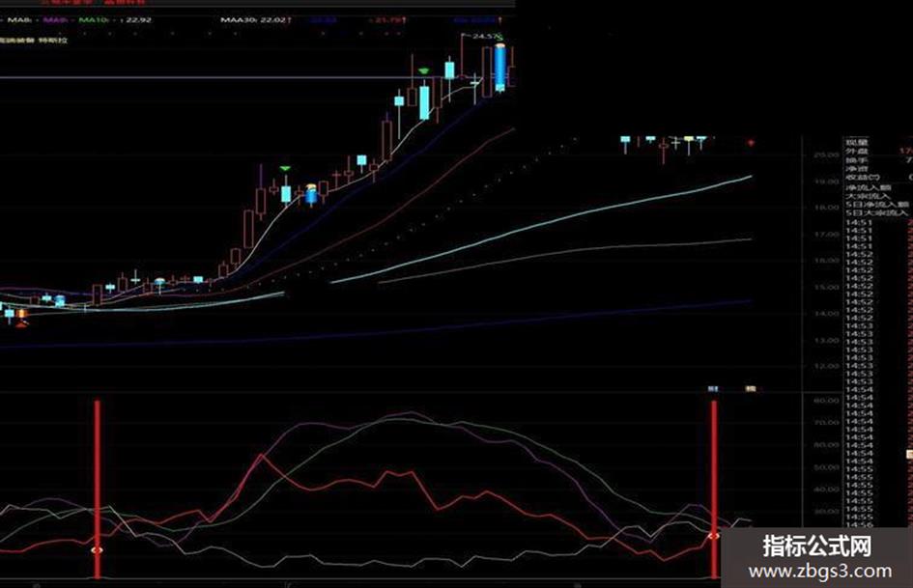Click the left red vertical signal bar in indicator pane
The width and height of the screenshot is (913, 588).
(98, 489)
